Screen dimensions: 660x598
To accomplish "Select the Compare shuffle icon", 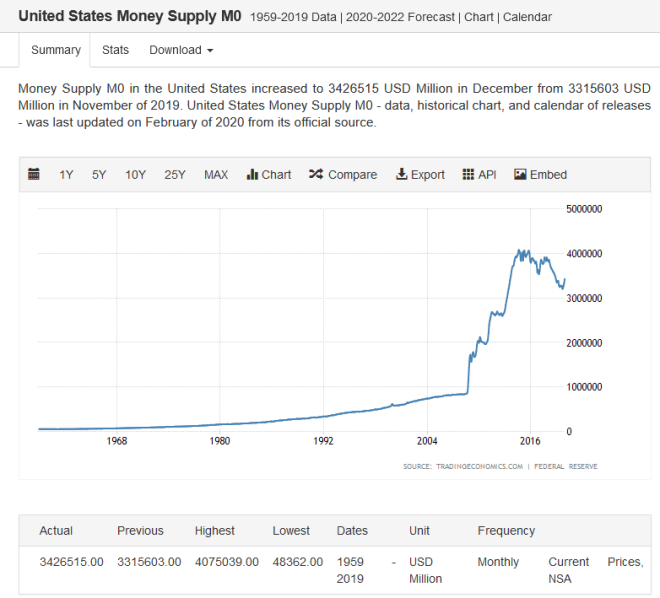I will (x=316, y=174).
